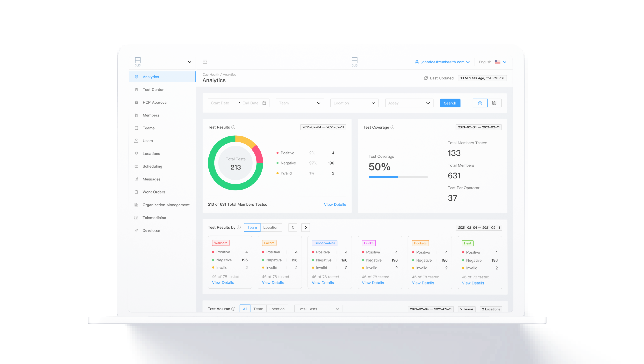Image resolution: width=644 pixels, height=364 pixels.
Task: Click the sidebar collapse menu icon
Action: [205, 62]
